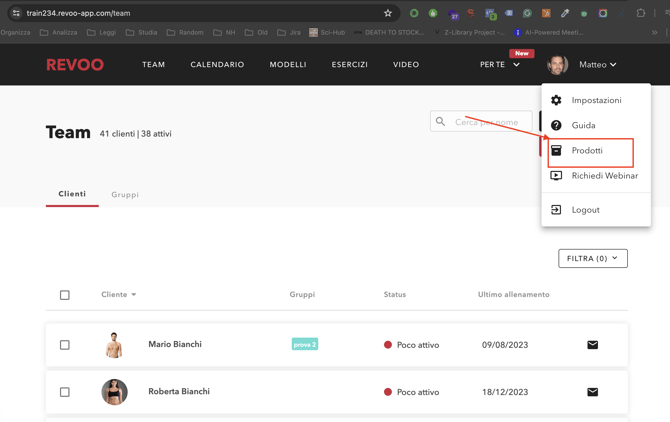
Task: Bookmark page with the star icon
Action: point(388,13)
